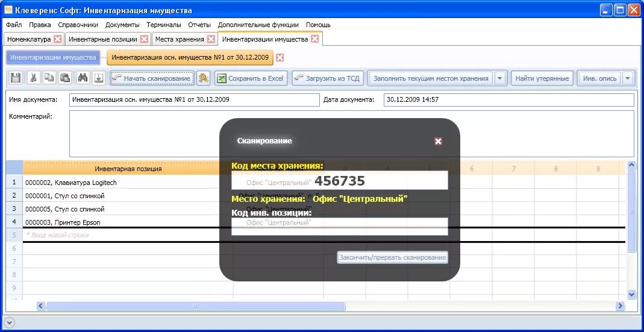Close the Места хранения tab with its X
The image size is (644, 332).
coord(211,39)
